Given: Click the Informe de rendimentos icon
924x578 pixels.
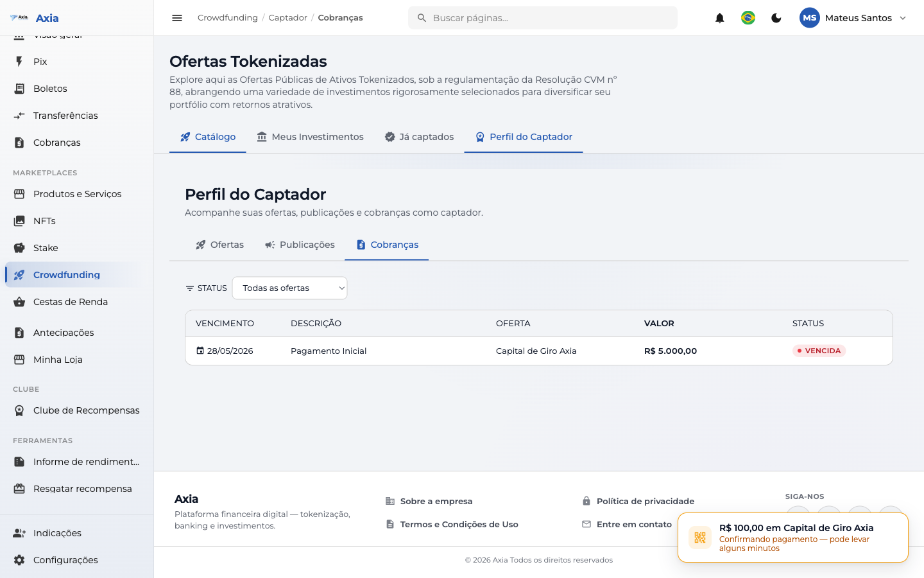Looking at the screenshot, I should tap(19, 462).
